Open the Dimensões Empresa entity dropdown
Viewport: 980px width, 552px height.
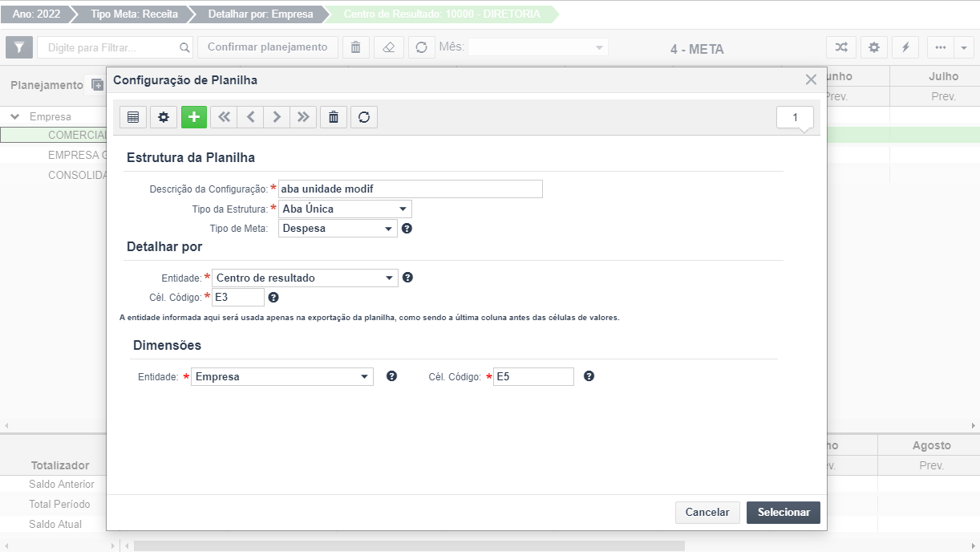[x=282, y=377]
